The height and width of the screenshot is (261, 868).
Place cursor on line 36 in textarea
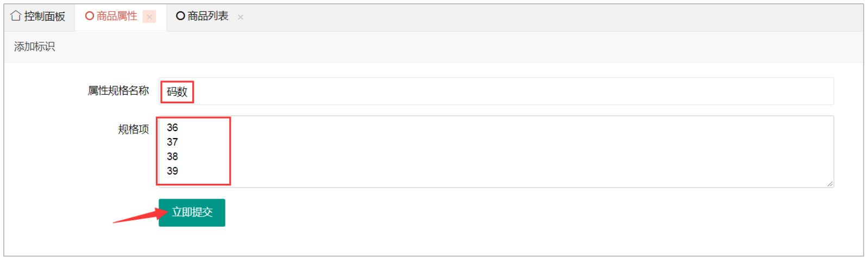173,128
